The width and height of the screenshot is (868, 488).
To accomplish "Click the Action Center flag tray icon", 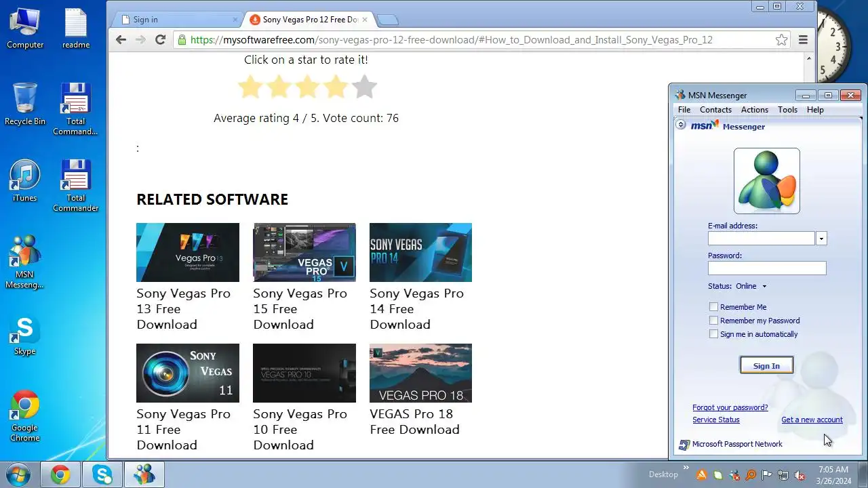I will click(767, 475).
